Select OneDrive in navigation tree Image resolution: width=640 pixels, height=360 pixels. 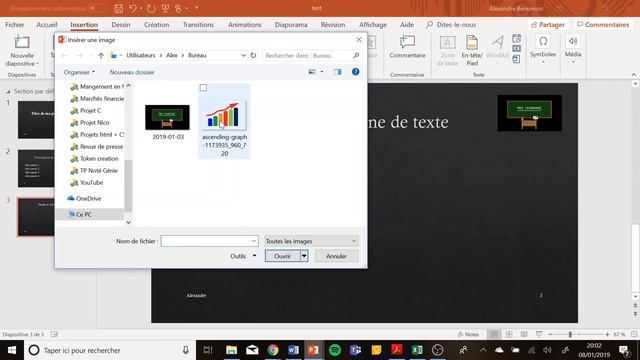pos(84,198)
